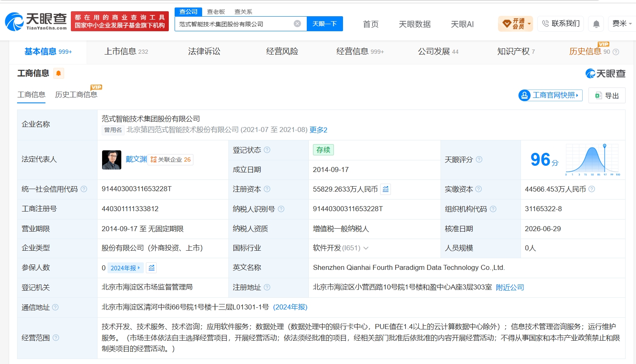
Task: Show 纳税人识别号 help tooltip
Action: point(281,209)
